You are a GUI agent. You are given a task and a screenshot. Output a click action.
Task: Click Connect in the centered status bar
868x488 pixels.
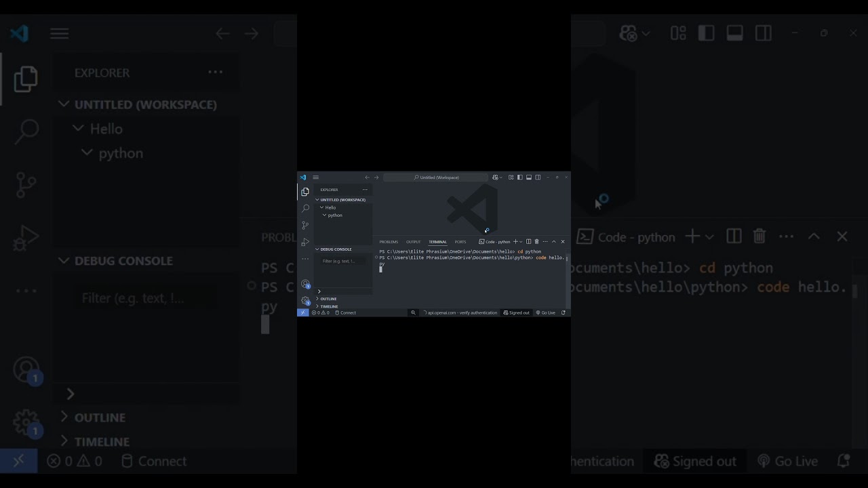click(x=345, y=312)
